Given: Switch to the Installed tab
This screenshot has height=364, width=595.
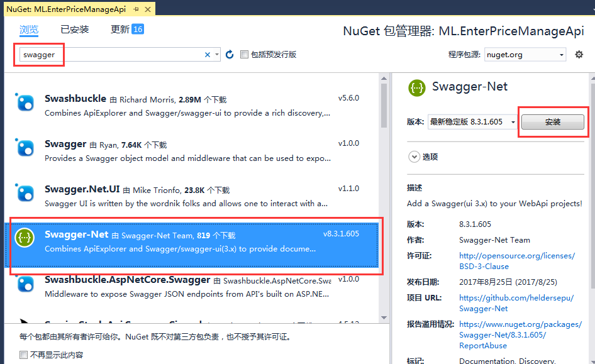Looking at the screenshot, I should click(75, 29).
